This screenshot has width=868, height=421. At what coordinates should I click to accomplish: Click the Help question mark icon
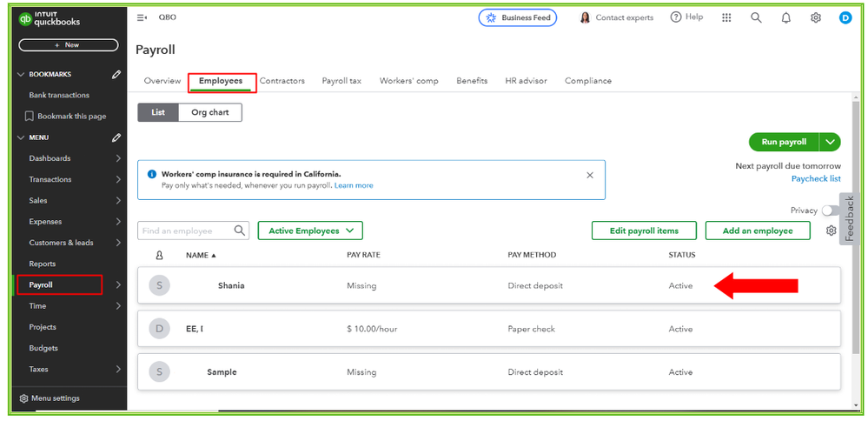(x=675, y=17)
